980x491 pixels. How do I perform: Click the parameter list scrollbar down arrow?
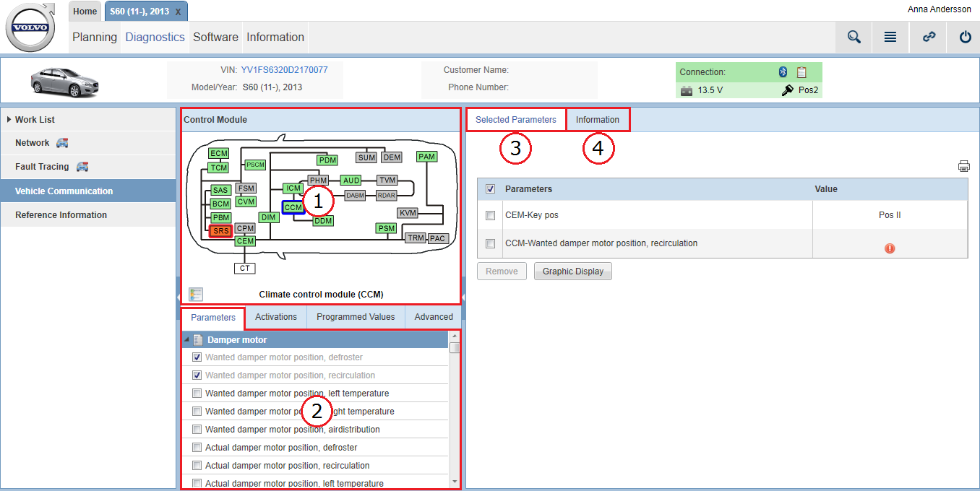[455, 482]
